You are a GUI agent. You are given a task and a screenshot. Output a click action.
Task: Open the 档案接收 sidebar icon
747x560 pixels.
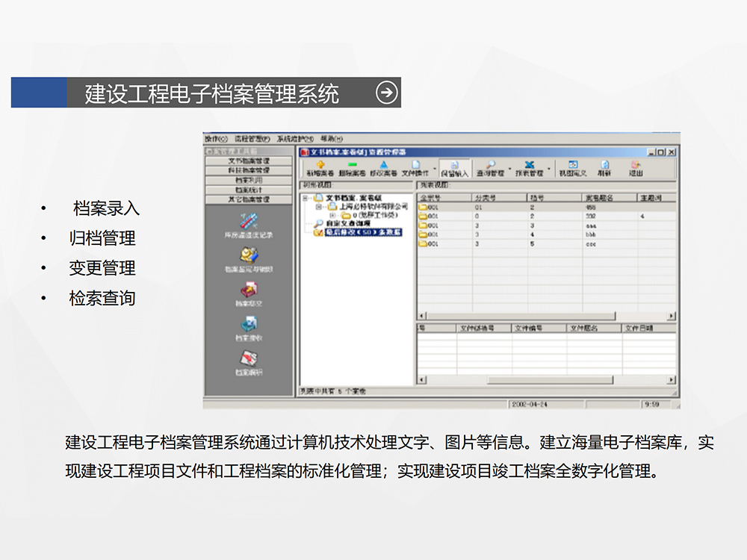(x=249, y=324)
